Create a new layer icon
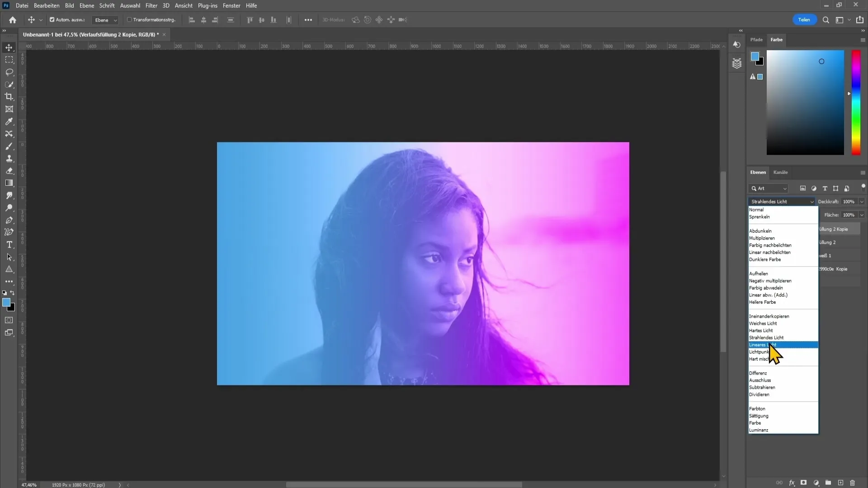Screen dimensions: 868x488 pos(840,483)
